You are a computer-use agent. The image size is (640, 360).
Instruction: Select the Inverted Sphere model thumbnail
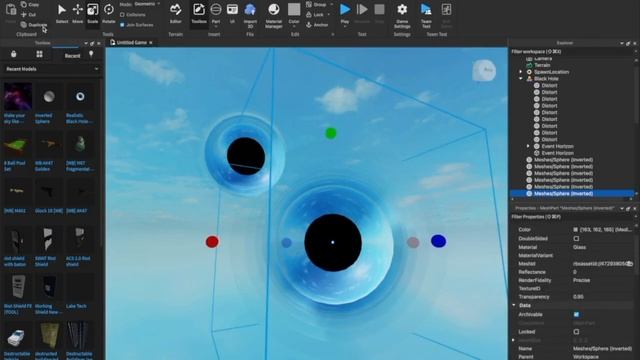pyautogui.click(x=49, y=97)
